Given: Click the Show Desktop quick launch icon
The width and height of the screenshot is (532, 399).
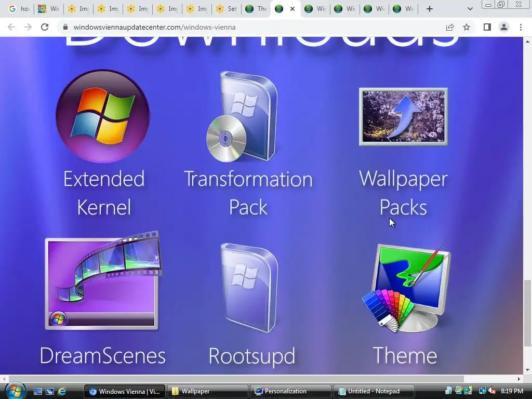Looking at the screenshot, I should [x=37, y=391].
